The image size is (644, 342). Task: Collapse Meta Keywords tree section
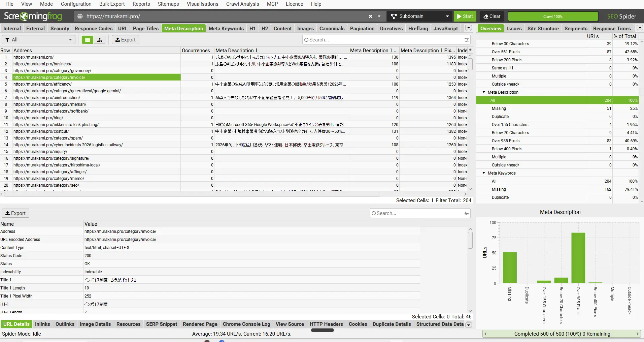(484, 173)
